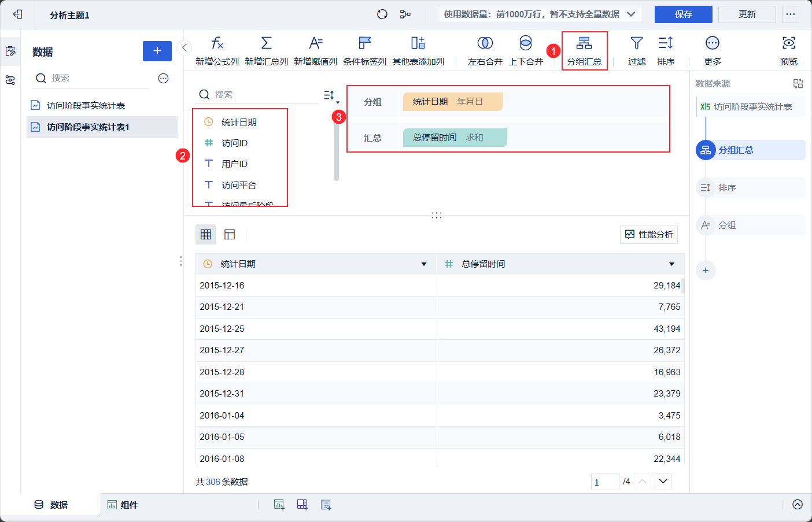Screen dimensions: 812x522
Task: Click the collapse-up circle icon at bottom right
Action: (x=798, y=505)
